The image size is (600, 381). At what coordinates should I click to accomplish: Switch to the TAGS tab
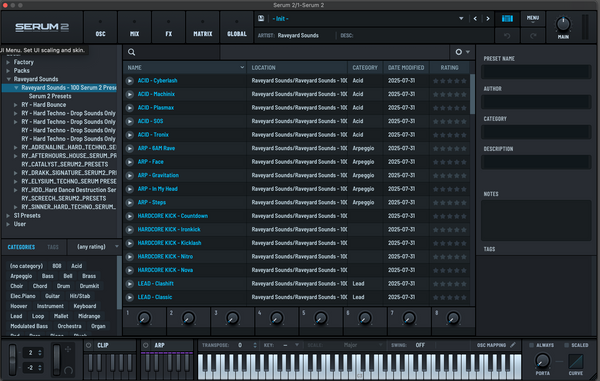click(x=53, y=247)
